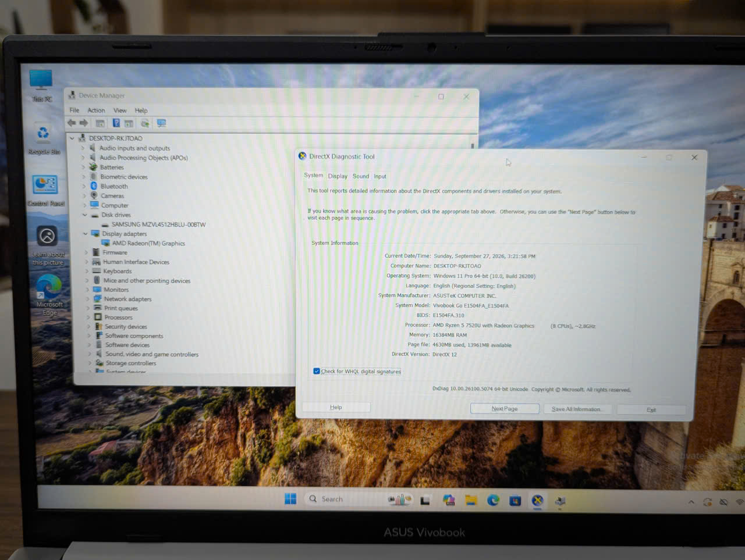The height and width of the screenshot is (560, 745).
Task: Open Microsoft Store from the taskbar
Action: pos(515,501)
